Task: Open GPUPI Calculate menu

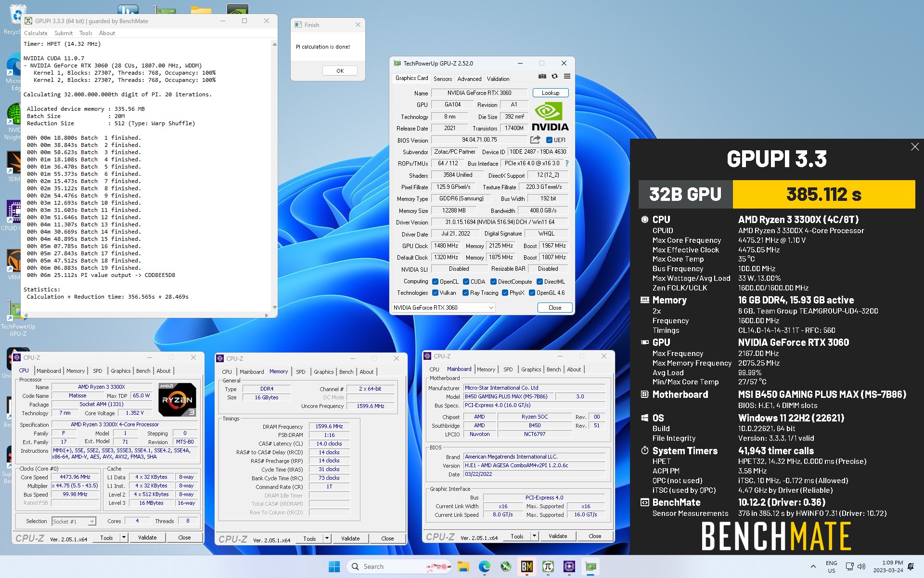Action: [36, 33]
